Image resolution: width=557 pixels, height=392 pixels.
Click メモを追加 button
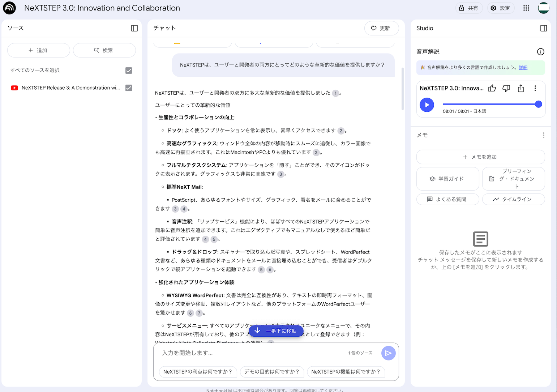(x=481, y=157)
